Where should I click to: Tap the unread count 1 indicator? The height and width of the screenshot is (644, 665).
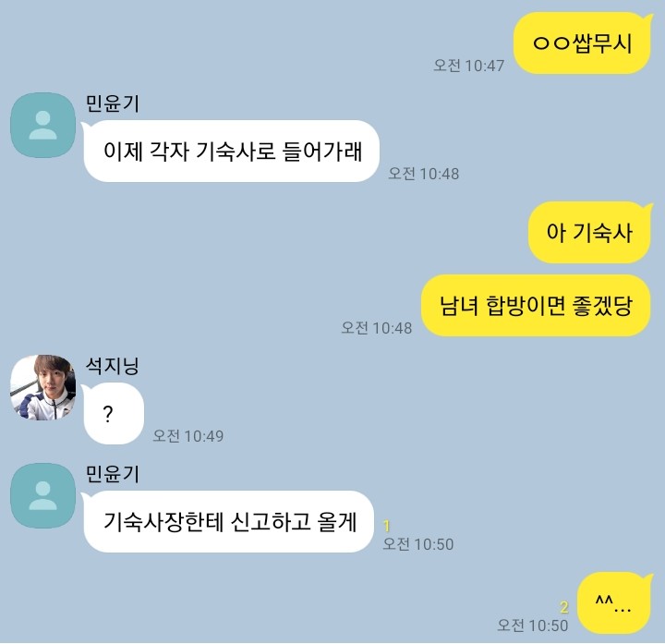click(x=386, y=526)
